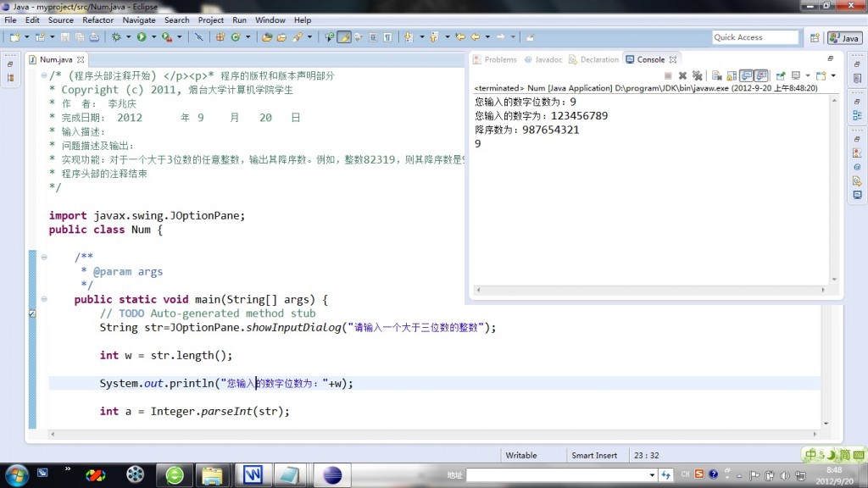Screen dimensions: 868x488
Task: Click Remove Launch console X icon
Action: pos(682,75)
